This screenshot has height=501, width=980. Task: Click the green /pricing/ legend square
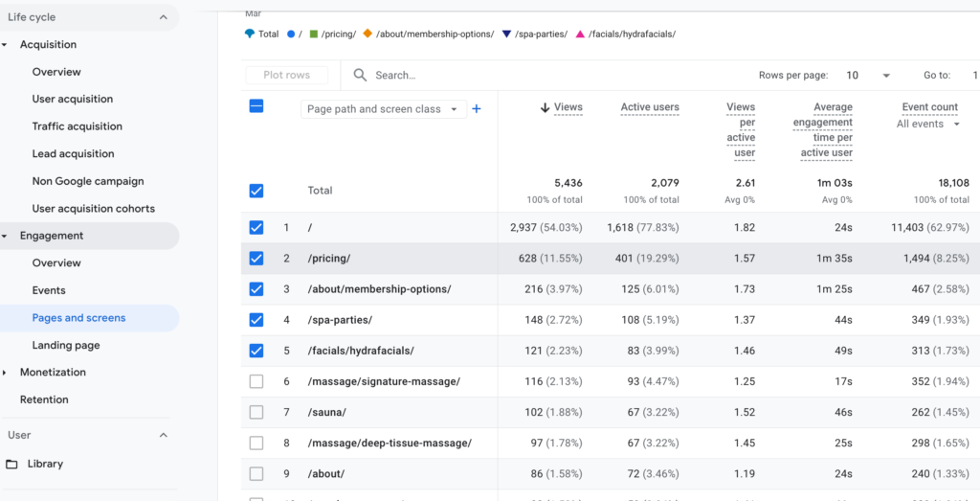click(313, 34)
